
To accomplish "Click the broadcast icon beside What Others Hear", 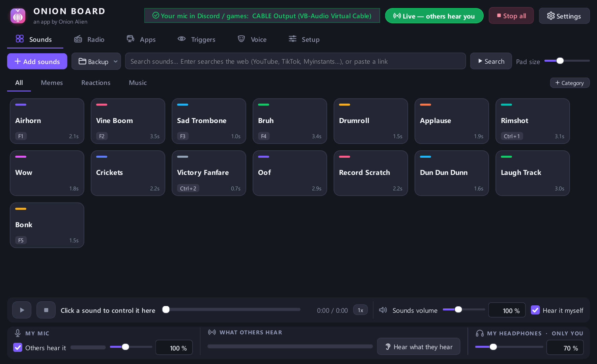I will [212, 332].
